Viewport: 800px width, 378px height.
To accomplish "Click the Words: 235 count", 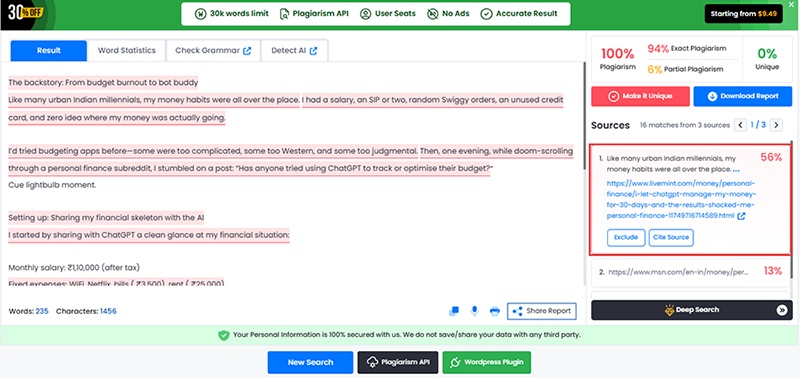I will pos(29,311).
